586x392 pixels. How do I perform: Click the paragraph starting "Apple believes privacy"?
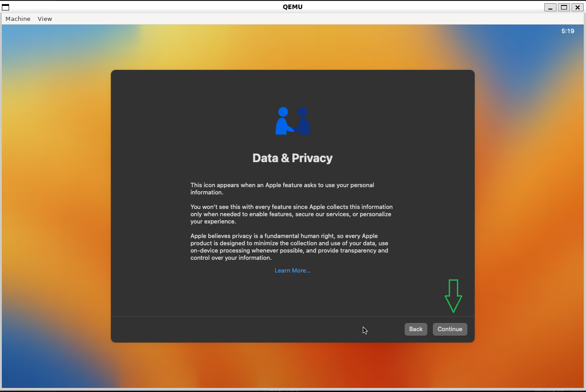coord(290,247)
